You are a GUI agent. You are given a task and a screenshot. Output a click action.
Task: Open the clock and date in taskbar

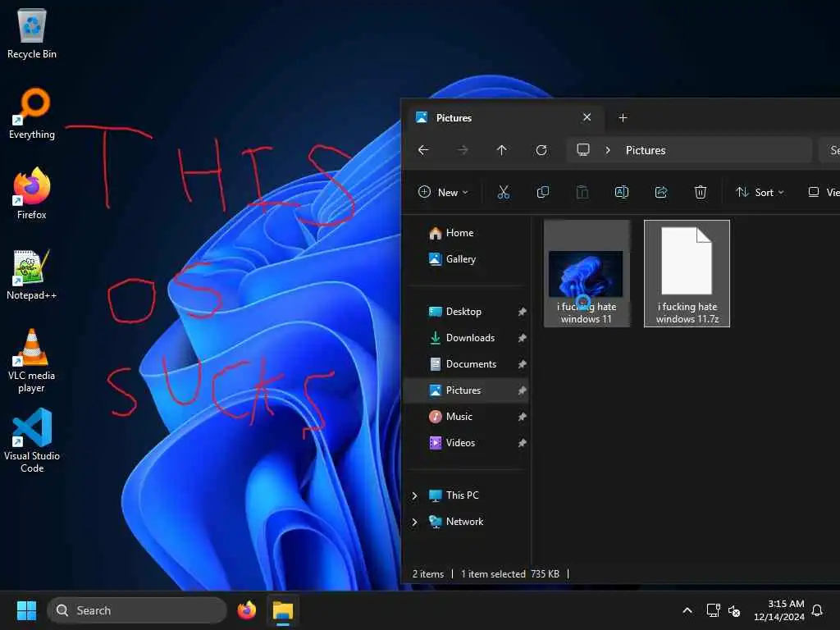(779, 610)
